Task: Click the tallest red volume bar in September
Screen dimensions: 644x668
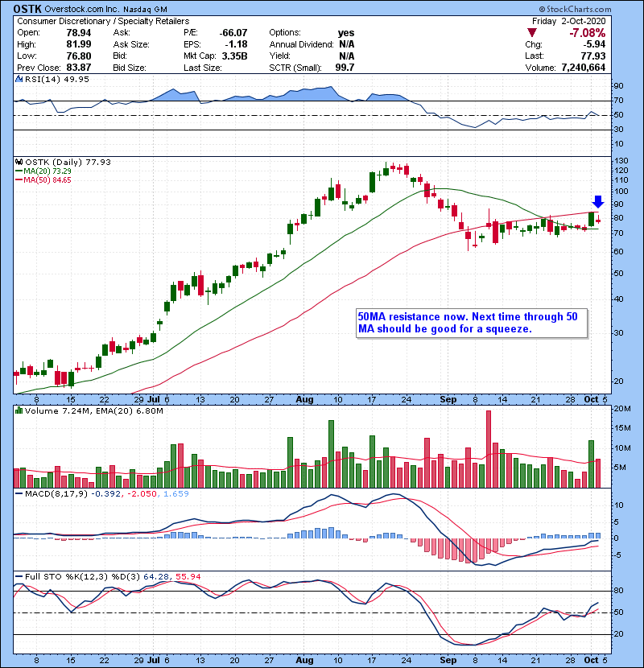Action: 489,448
